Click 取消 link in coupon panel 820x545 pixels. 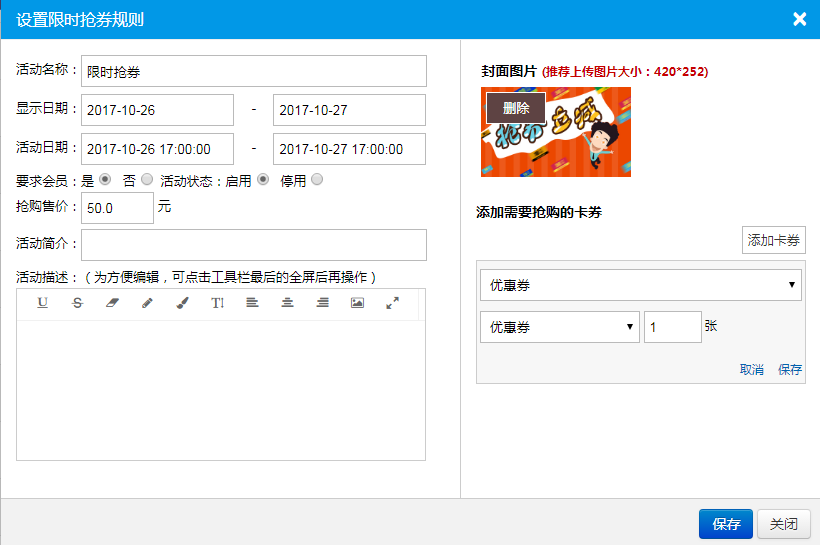coord(751,370)
